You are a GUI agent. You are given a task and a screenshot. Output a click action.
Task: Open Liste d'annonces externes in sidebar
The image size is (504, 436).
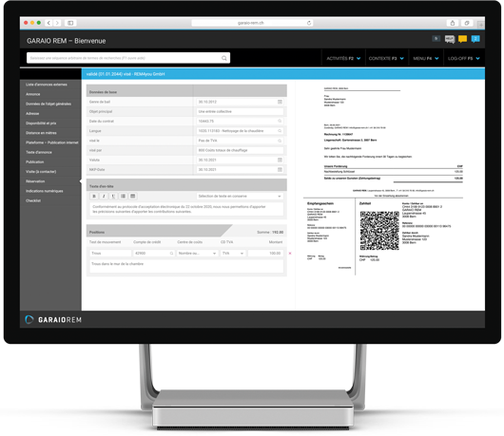(x=47, y=85)
